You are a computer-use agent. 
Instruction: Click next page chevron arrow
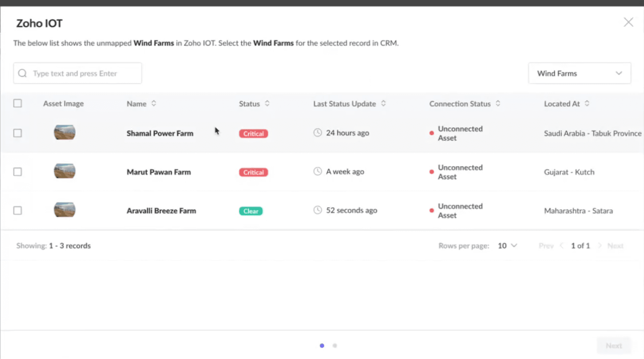tap(600, 246)
